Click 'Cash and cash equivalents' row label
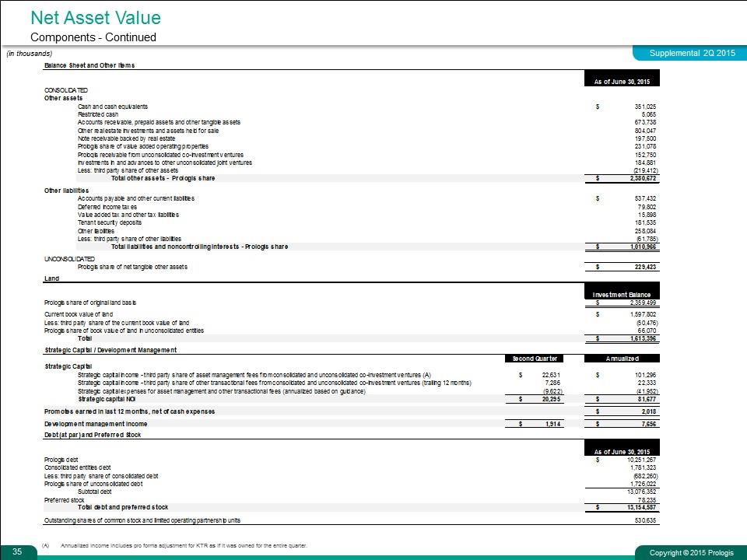This screenshot has width=747, height=560. (113, 107)
